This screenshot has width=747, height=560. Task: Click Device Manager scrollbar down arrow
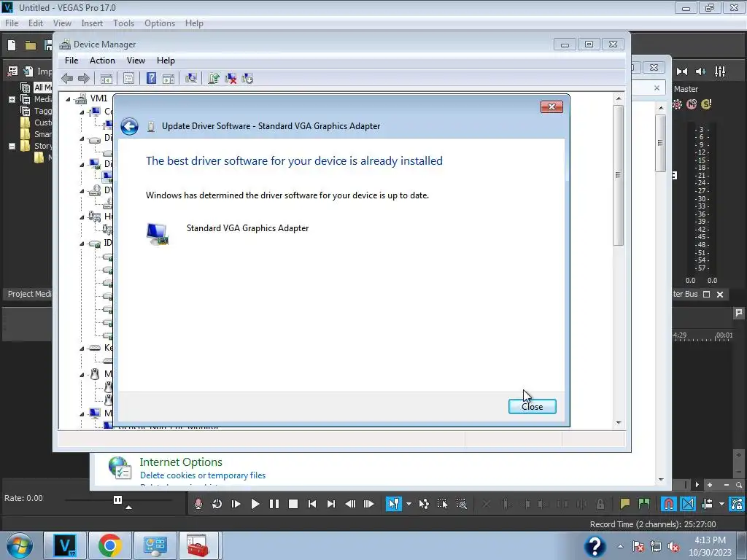coord(619,422)
